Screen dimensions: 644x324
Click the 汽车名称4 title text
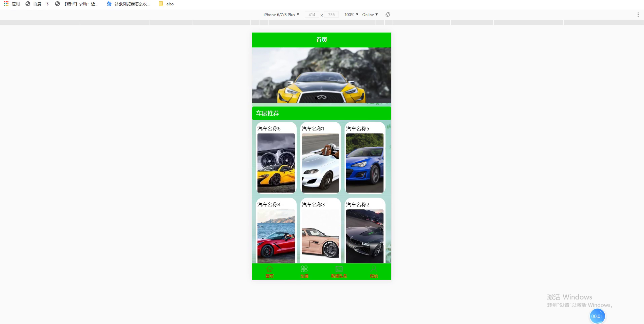(x=269, y=204)
